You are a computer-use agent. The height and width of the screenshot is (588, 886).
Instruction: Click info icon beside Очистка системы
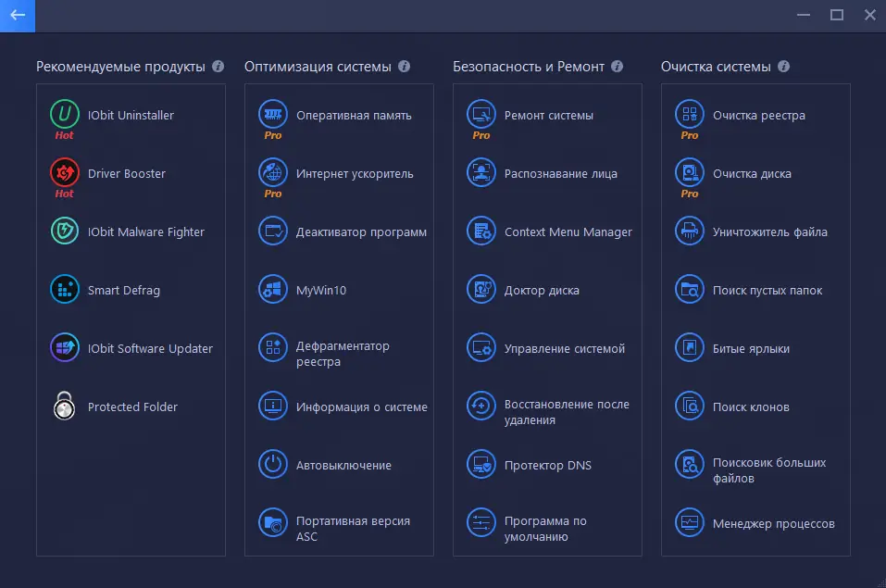pyautogui.click(x=784, y=66)
